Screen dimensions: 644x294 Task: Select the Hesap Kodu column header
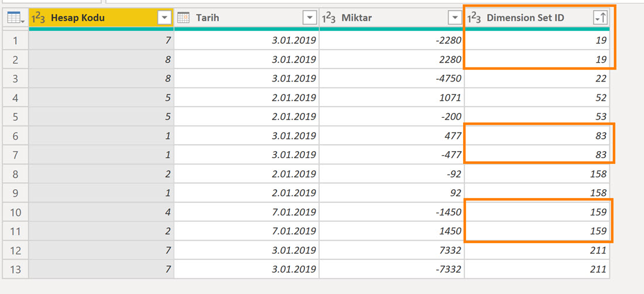(101, 18)
